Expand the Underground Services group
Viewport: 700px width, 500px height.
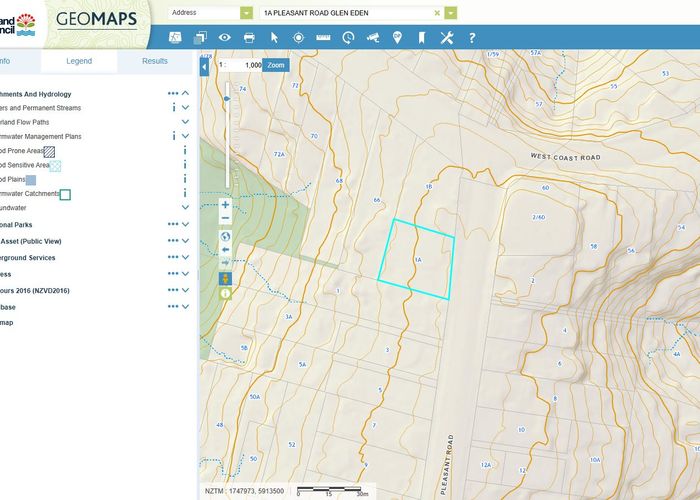point(185,257)
